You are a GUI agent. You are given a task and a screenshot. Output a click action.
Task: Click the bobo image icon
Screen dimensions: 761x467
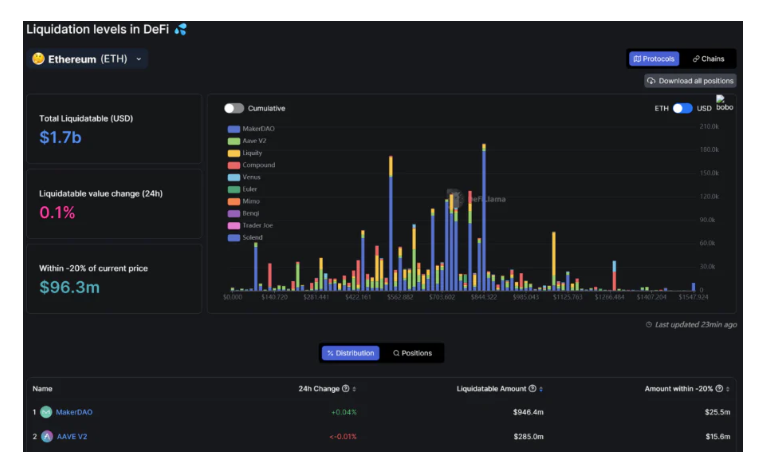click(724, 103)
